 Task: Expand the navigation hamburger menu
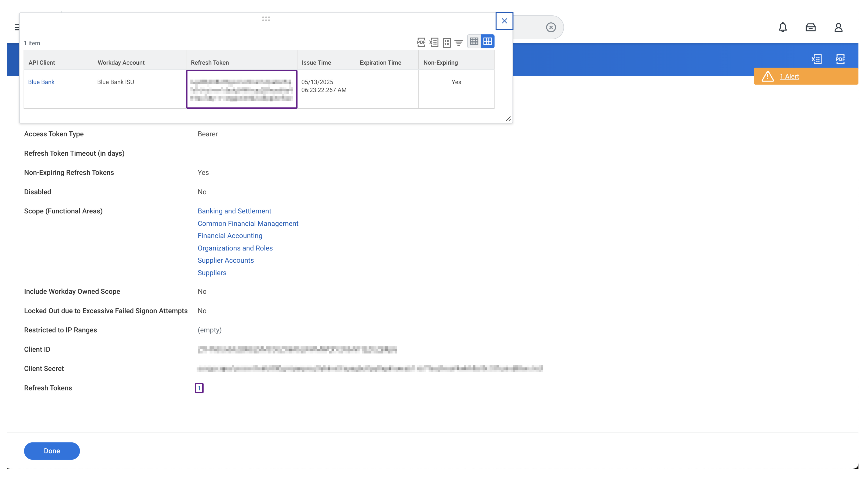[17, 27]
